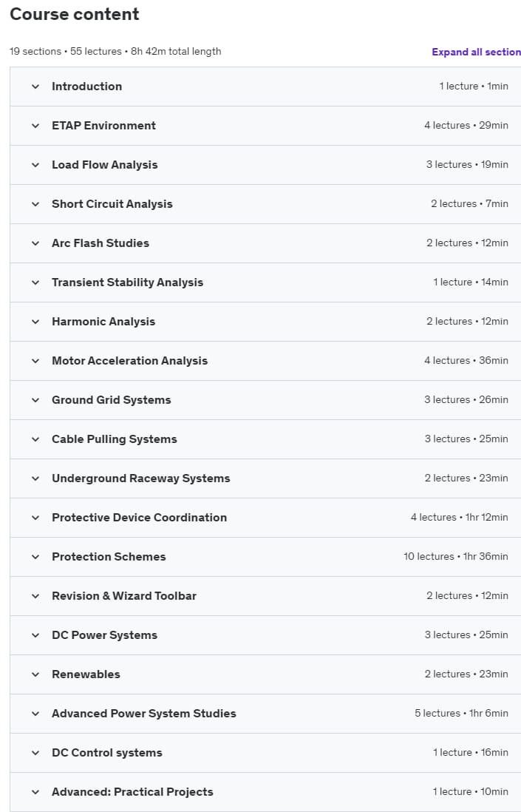
Task: Expand the Introduction section chevron
Action: click(x=35, y=87)
